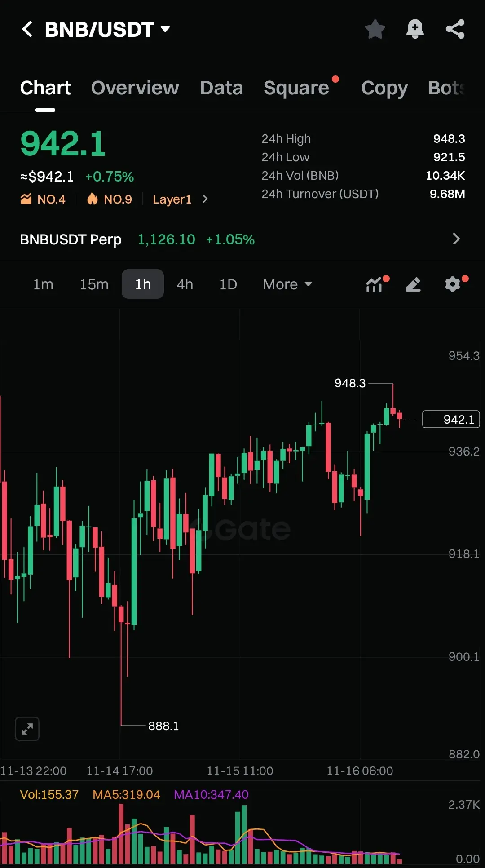The width and height of the screenshot is (485, 868).
Task: Select the 1h timeframe
Action: (x=143, y=284)
